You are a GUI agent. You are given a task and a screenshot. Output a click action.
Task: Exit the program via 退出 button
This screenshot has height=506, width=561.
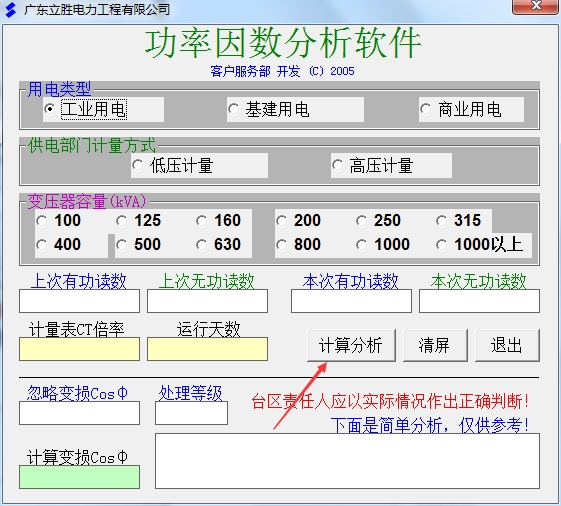pos(507,345)
